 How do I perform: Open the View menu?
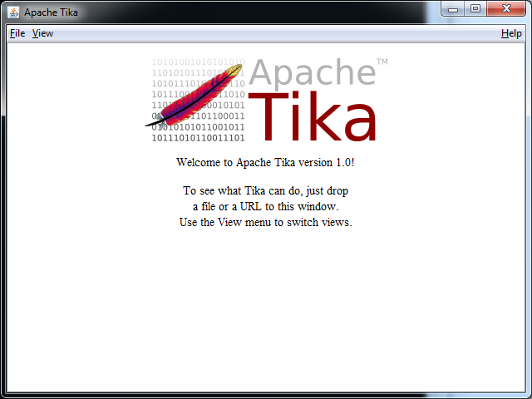(x=42, y=33)
